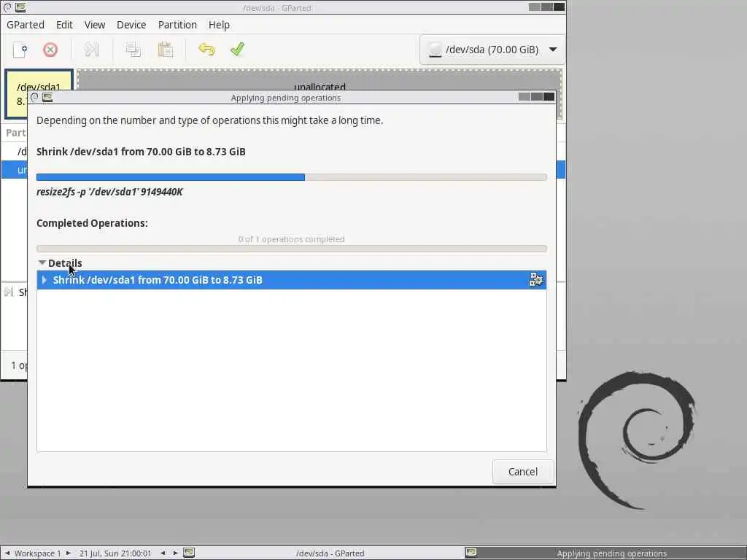The height and width of the screenshot is (560, 747).
Task: Click the Cancel button
Action: coord(522,472)
